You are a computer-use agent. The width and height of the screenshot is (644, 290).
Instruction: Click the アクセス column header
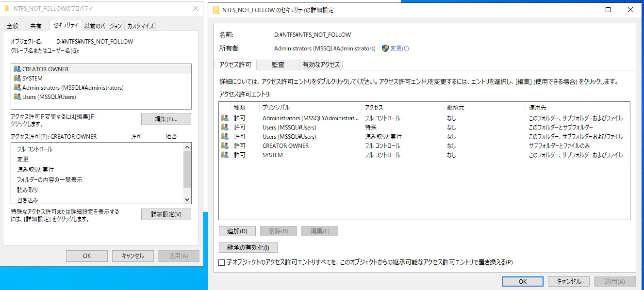[403, 108]
